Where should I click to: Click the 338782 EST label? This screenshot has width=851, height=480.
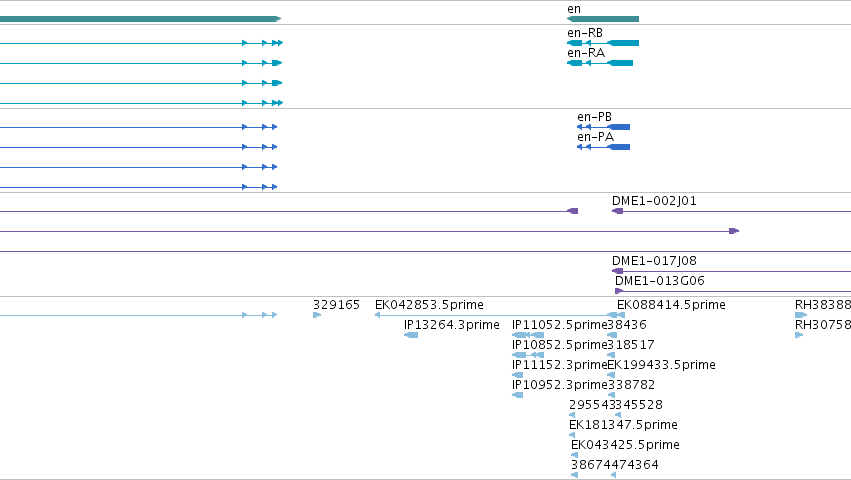tap(631, 385)
